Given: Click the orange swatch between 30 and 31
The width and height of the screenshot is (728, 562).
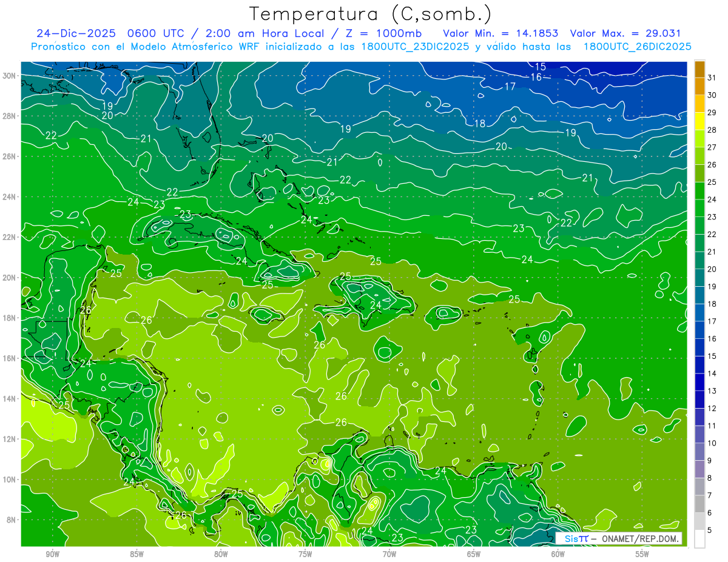Looking at the screenshot, I should (x=699, y=87).
